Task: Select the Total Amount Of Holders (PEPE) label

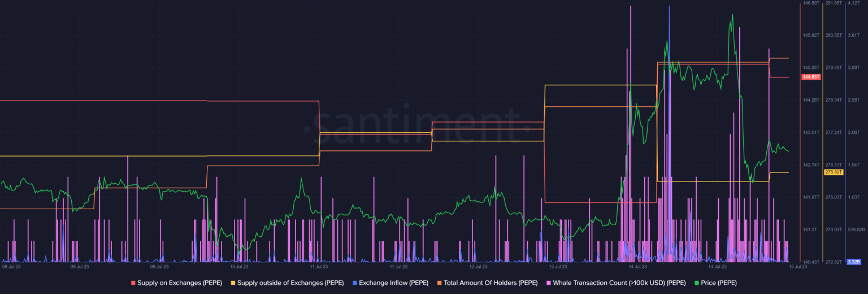Action: [491, 283]
